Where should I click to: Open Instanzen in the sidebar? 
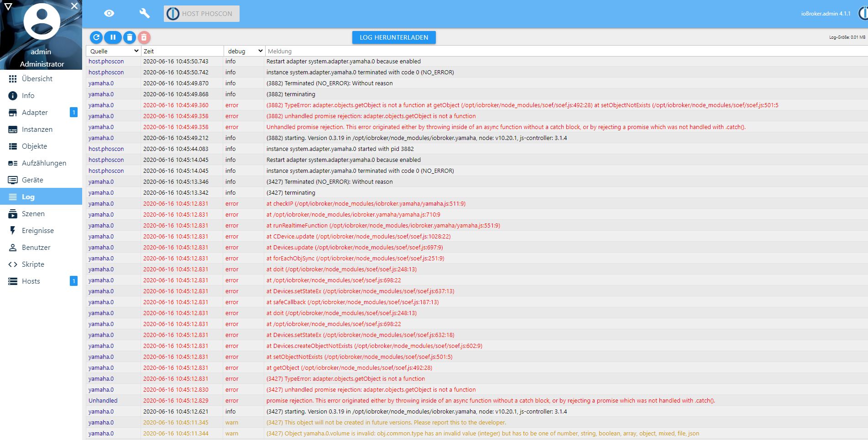[x=41, y=129]
